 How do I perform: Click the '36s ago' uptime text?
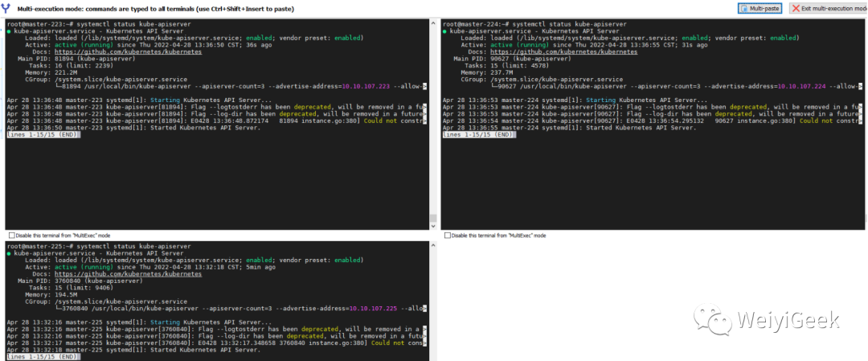pyautogui.click(x=259, y=45)
